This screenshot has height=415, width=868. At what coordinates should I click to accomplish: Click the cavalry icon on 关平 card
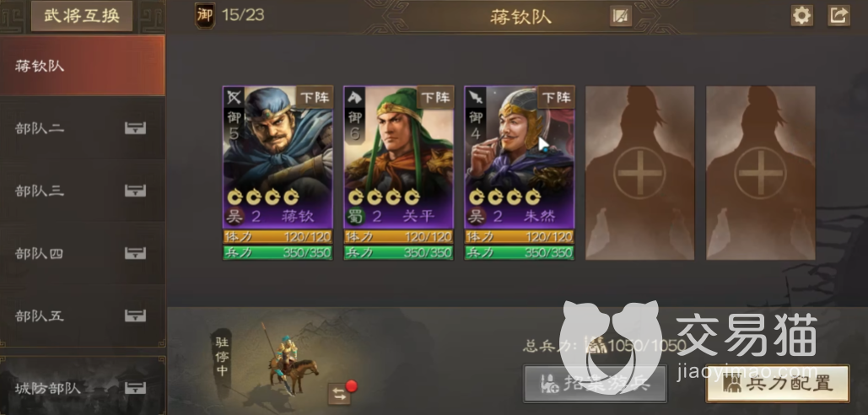click(x=354, y=98)
